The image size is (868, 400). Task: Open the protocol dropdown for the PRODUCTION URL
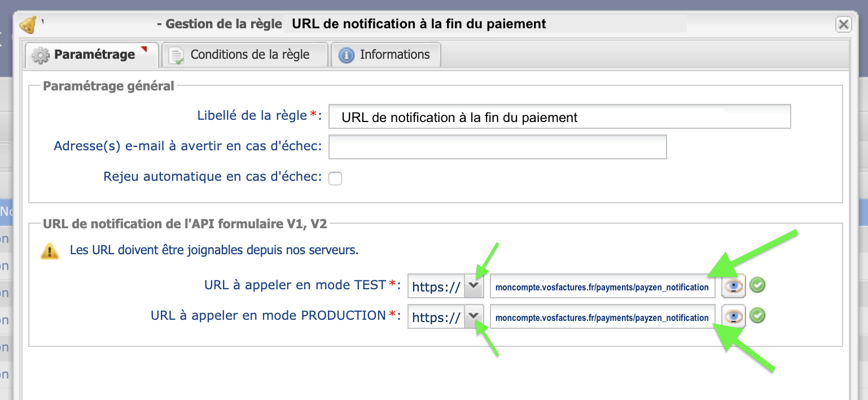pos(474,316)
